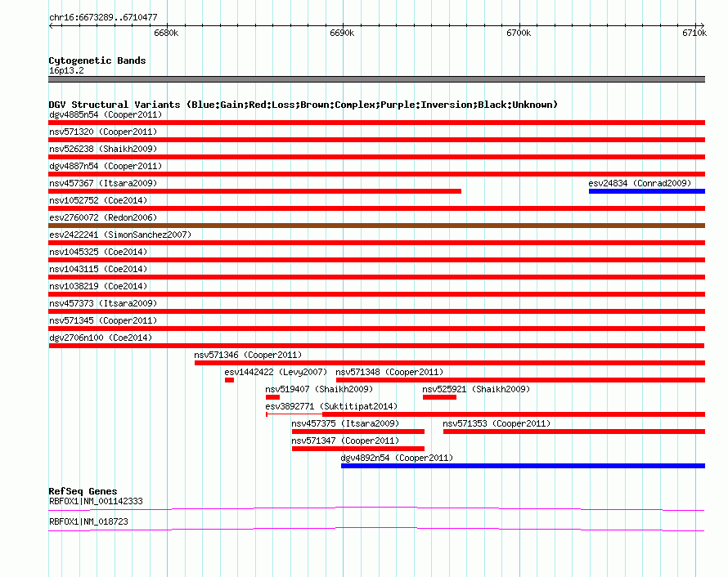Select nsv571353 (Cooper2011) label
This screenshot has height=577, width=728.
pos(497,423)
